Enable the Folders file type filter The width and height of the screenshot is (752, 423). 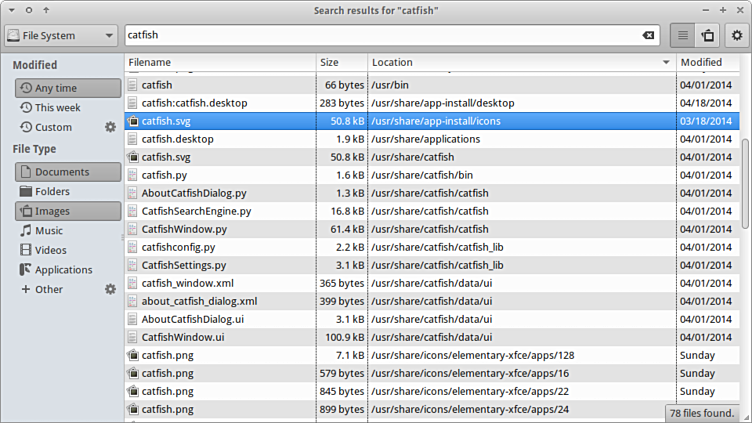pyautogui.click(x=52, y=192)
